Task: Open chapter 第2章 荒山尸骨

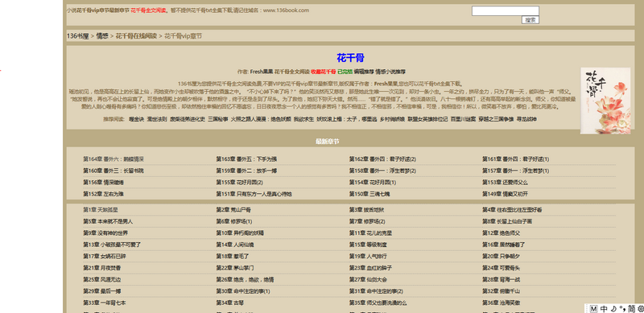Action: click(233, 210)
